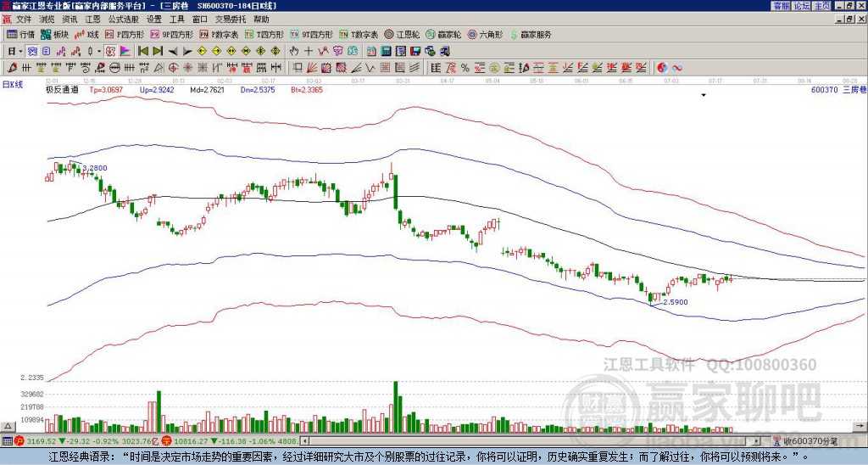This screenshot has width=868, height=465.
Task: Open the T数字表 time number table
Action: click(359, 35)
